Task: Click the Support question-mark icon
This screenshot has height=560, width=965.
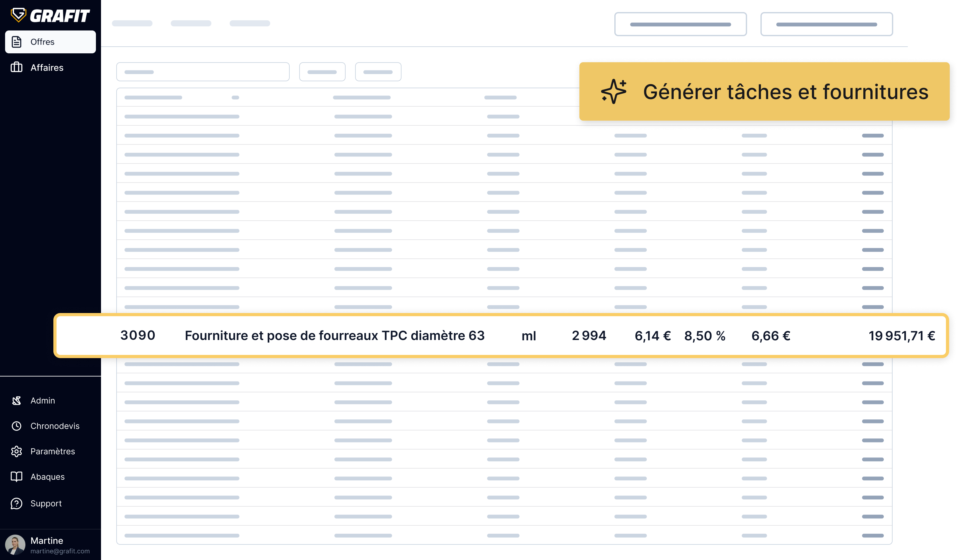Action: point(17,503)
